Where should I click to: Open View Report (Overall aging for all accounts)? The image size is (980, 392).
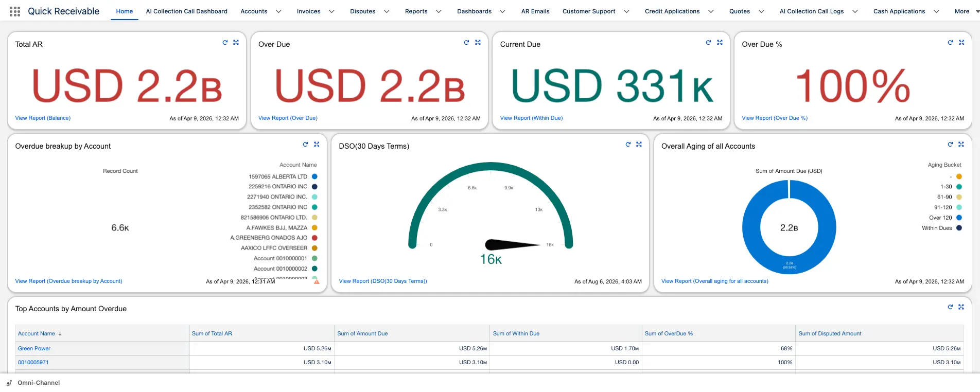714,281
